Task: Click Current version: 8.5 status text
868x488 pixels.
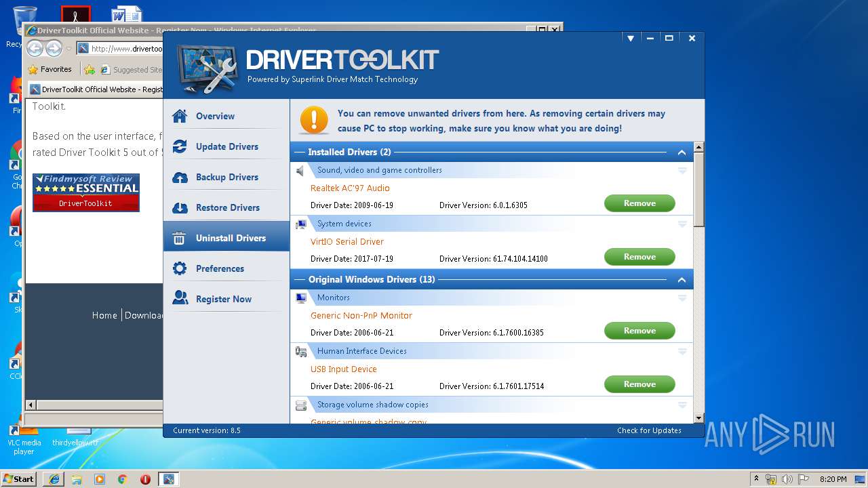Action: [207, 430]
